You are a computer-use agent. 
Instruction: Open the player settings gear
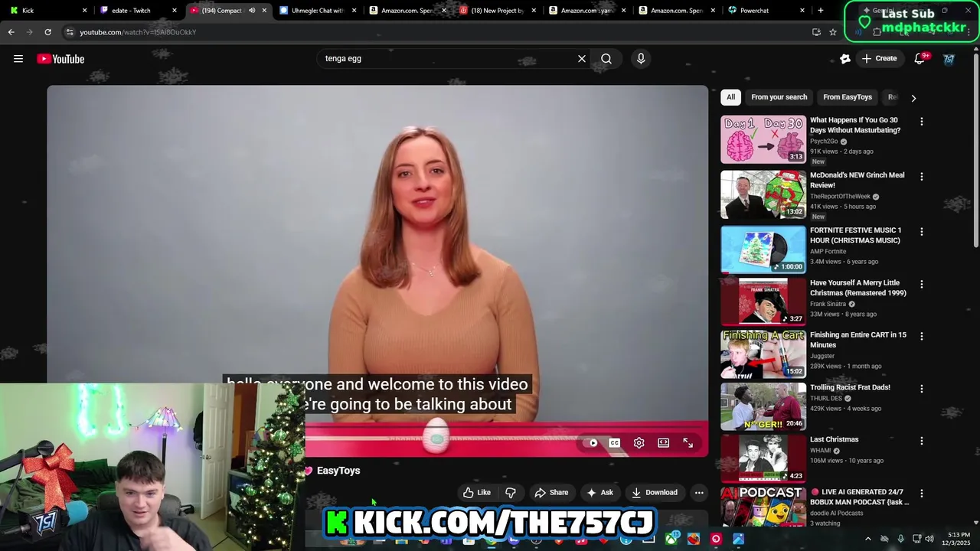coord(639,443)
